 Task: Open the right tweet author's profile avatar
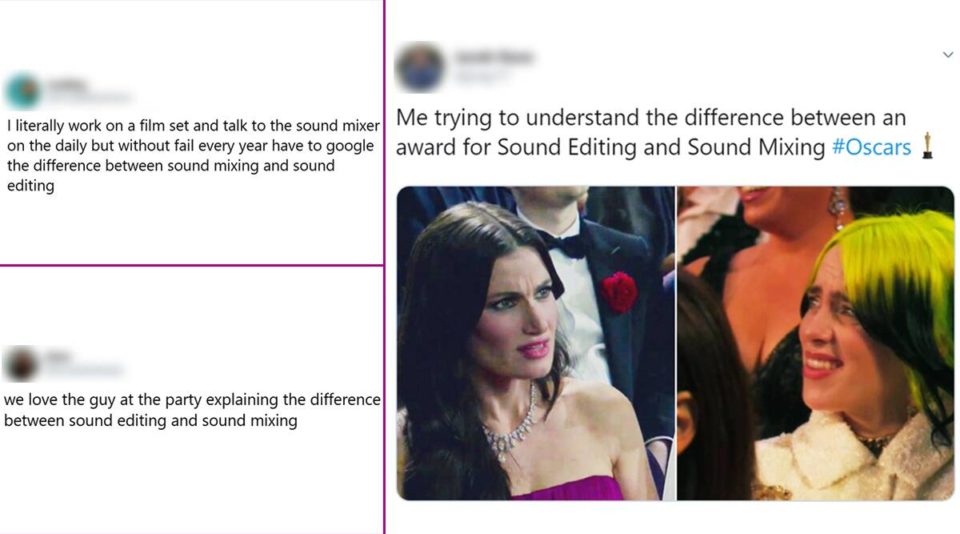pos(420,68)
